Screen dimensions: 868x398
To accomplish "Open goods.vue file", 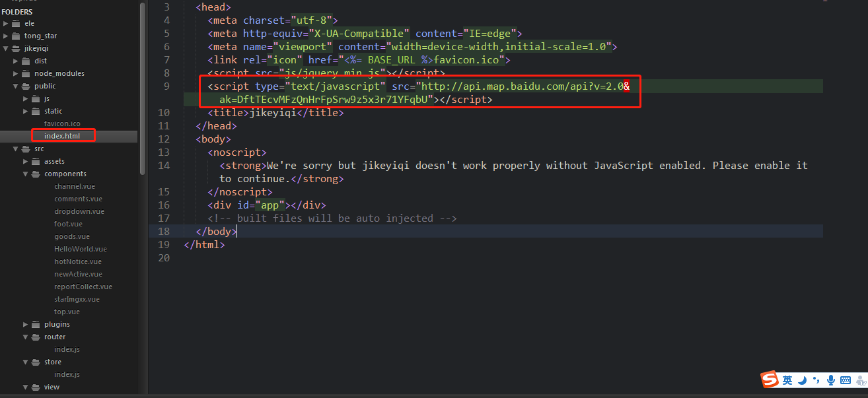I will click(x=72, y=236).
